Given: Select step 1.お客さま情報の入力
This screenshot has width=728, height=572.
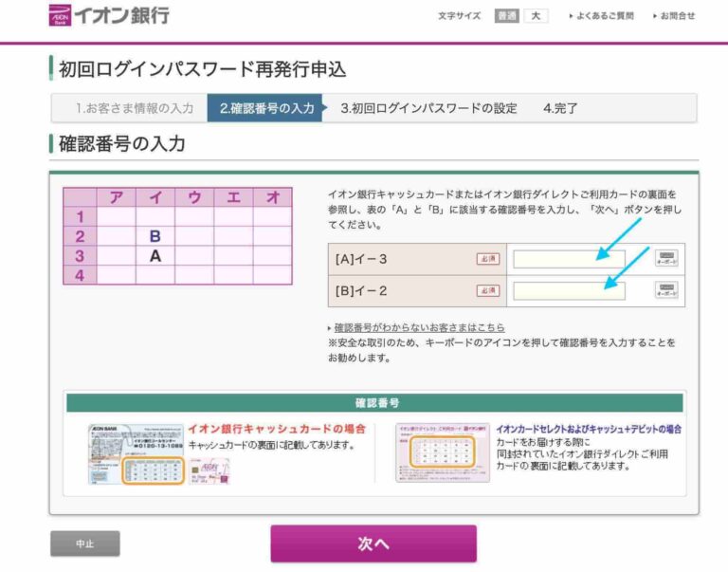Looking at the screenshot, I should tap(135, 108).
